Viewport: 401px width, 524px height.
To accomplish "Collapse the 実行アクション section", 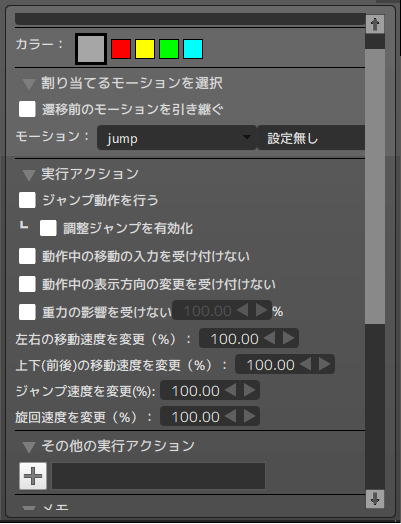I will coord(29,175).
